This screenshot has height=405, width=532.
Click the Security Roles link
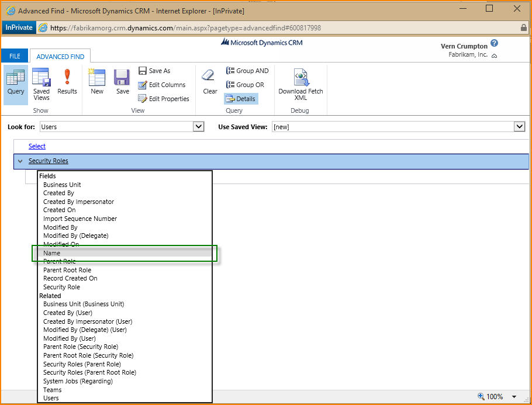(x=49, y=161)
